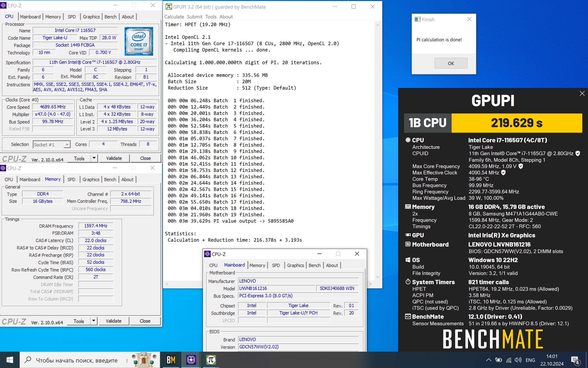Maximize the GPUPI window
588x368 pixels.
pyautogui.click(x=354, y=7)
